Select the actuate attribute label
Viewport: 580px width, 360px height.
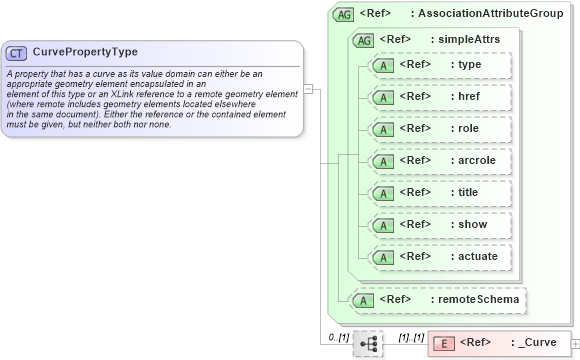(478, 256)
